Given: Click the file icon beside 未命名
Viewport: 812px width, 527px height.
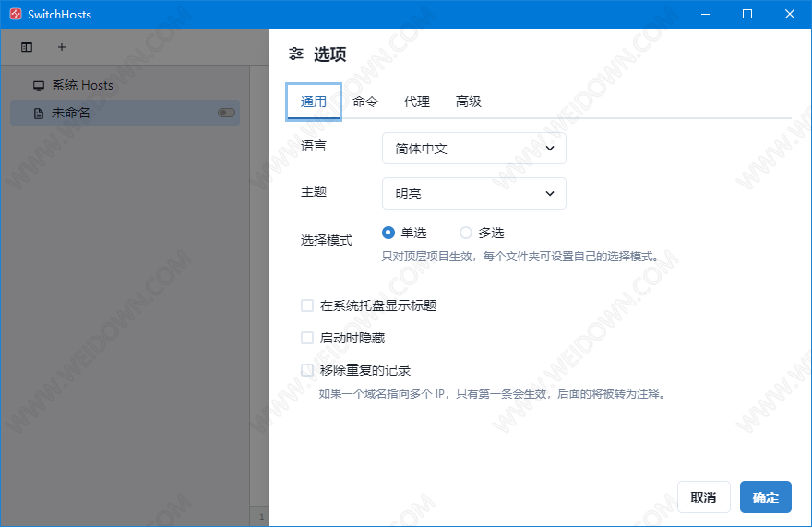Looking at the screenshot, I should click(39, 113).
